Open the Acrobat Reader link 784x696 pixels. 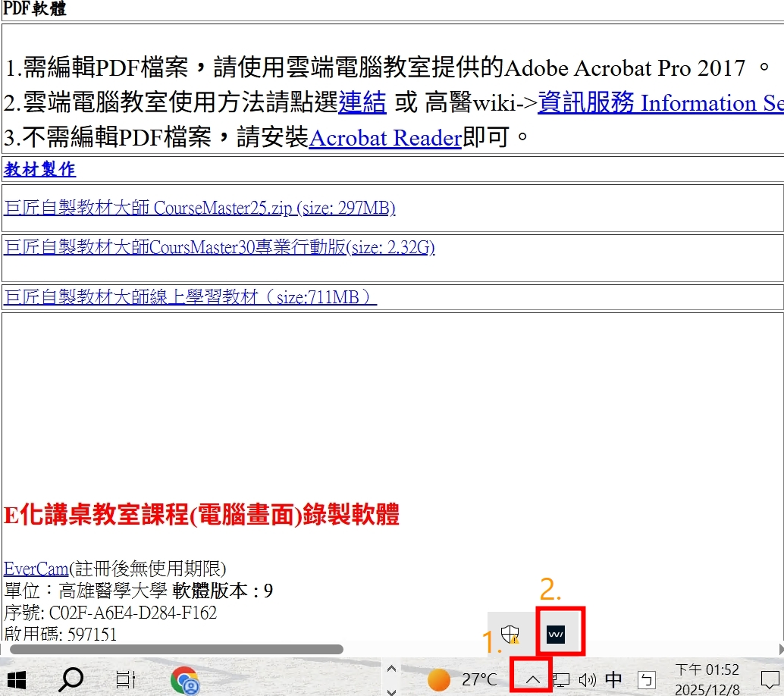pos(384,138)
